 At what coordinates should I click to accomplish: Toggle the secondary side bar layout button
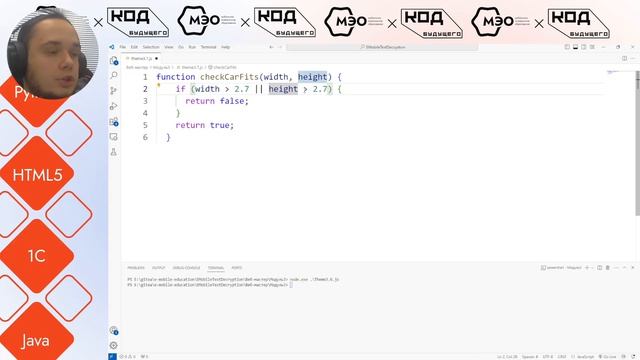click(x=584, y=47)
